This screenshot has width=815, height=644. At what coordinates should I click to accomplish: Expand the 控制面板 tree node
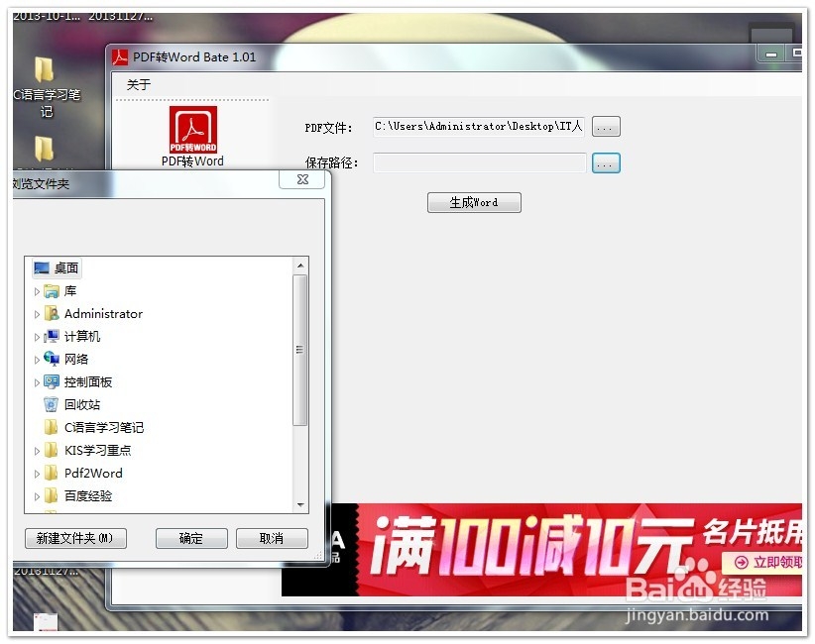(x=37, y=382)
